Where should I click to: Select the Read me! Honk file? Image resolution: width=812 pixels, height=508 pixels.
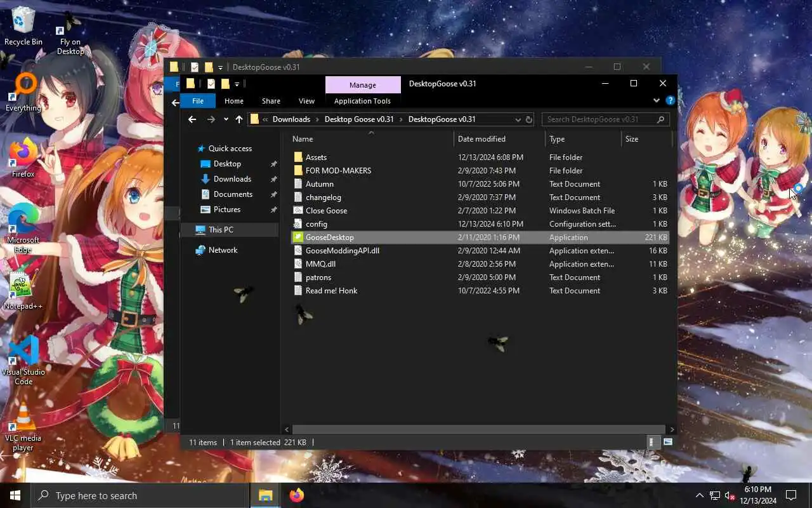[331, 290]
